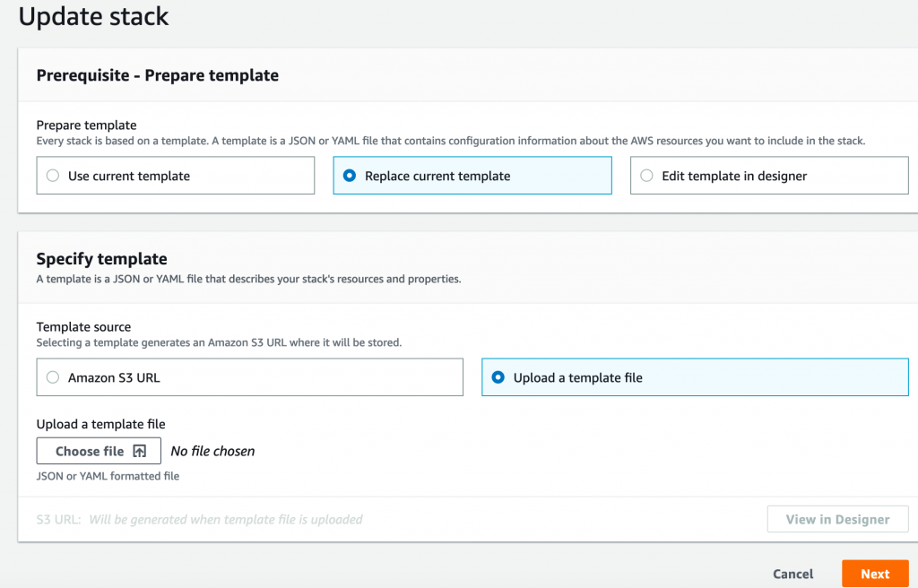Click the No file chosen text

pos(212,452)
